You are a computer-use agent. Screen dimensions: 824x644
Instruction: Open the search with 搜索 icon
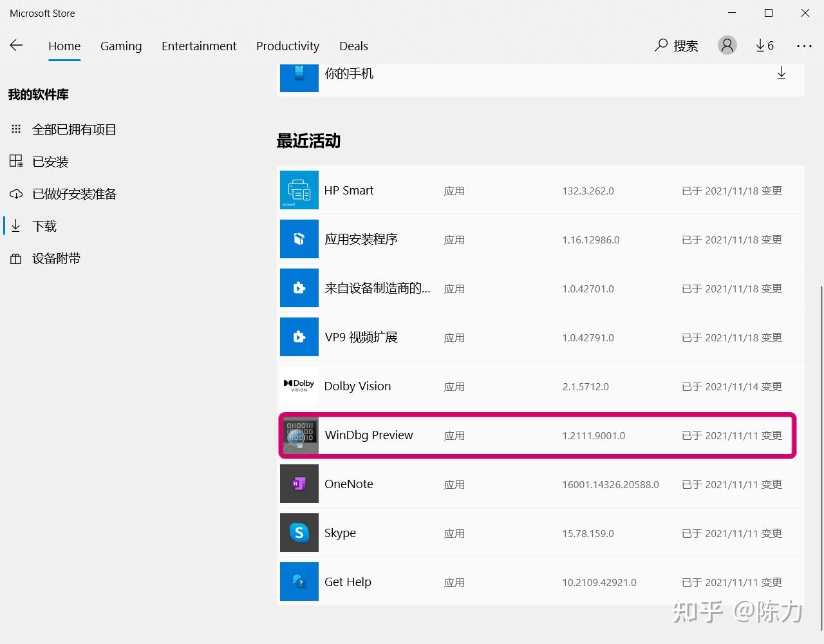coord(676,45)
